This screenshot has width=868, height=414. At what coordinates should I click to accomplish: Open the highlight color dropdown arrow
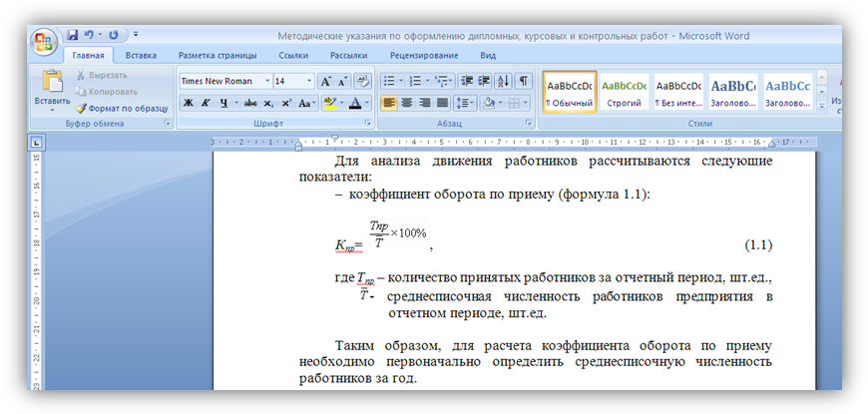point(341,103)
